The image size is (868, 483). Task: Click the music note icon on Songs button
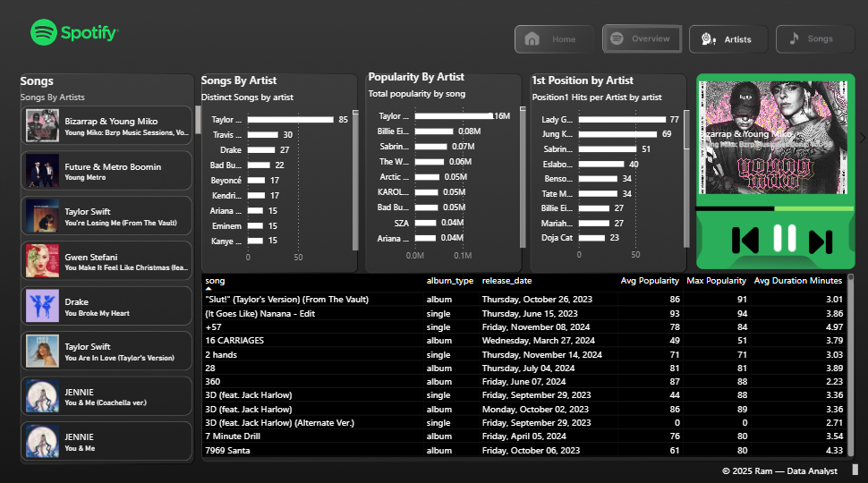coord(793,38)
